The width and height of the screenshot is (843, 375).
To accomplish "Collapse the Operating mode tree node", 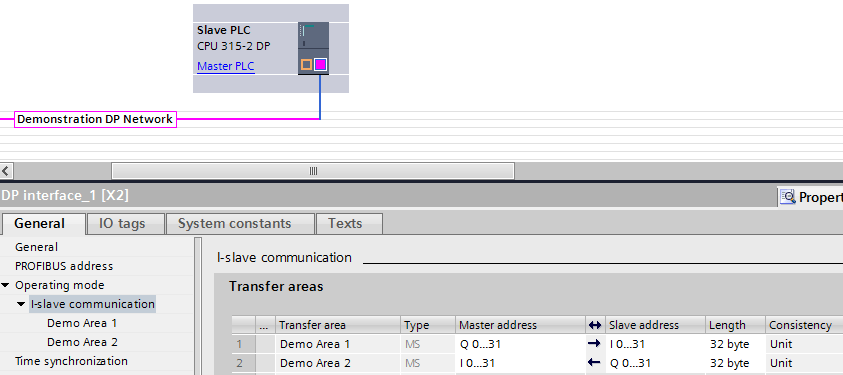I will pyautogui.click(x=5, y=285).
